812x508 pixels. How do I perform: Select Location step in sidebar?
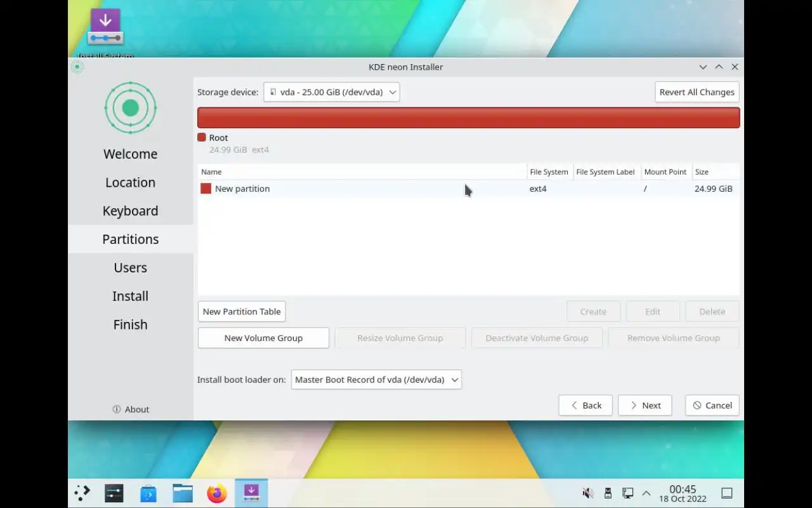pyautogui.click(x=131, y=182)
